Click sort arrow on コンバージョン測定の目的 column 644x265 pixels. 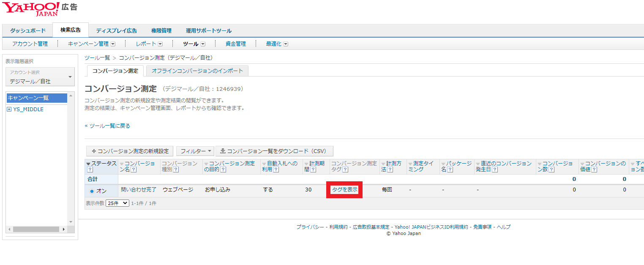(x=206, y=164)
